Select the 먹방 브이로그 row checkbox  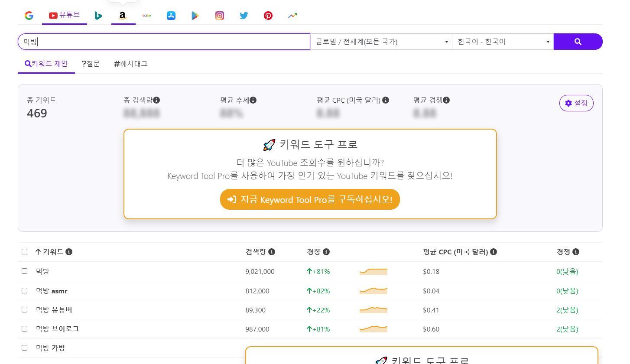pyautogui.click(x=25, y=329)
